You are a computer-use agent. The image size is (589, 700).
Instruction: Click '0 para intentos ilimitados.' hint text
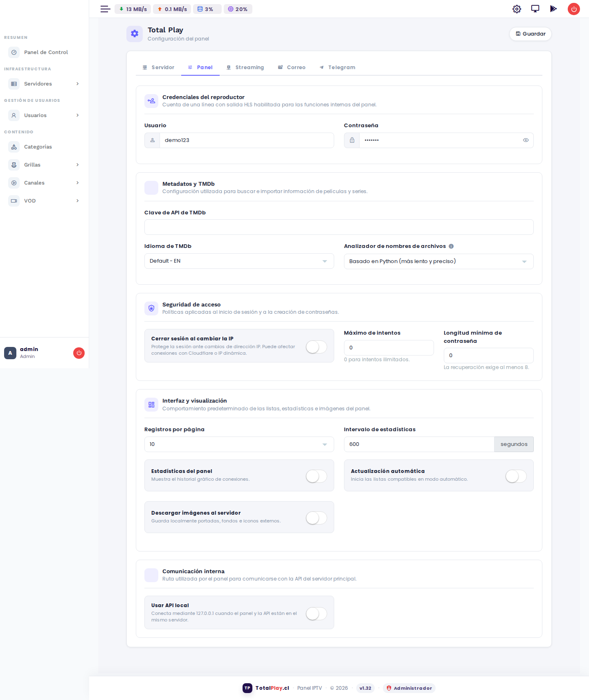(377, 360)
